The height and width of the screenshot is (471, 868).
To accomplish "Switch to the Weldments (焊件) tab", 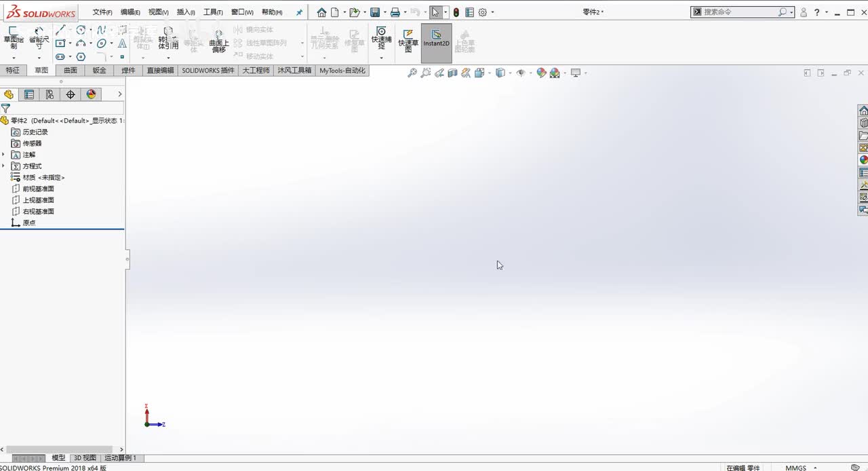I will coord(128,71).
